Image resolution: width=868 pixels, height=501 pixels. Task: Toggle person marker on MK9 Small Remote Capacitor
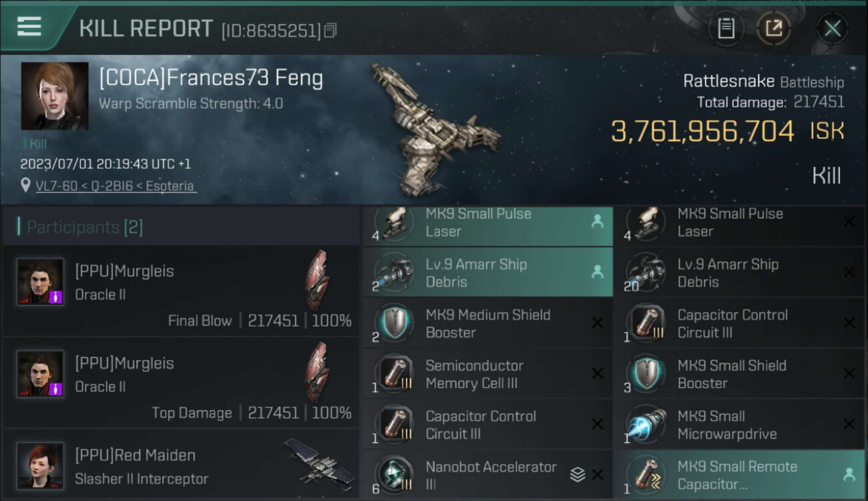pos(849,474)
